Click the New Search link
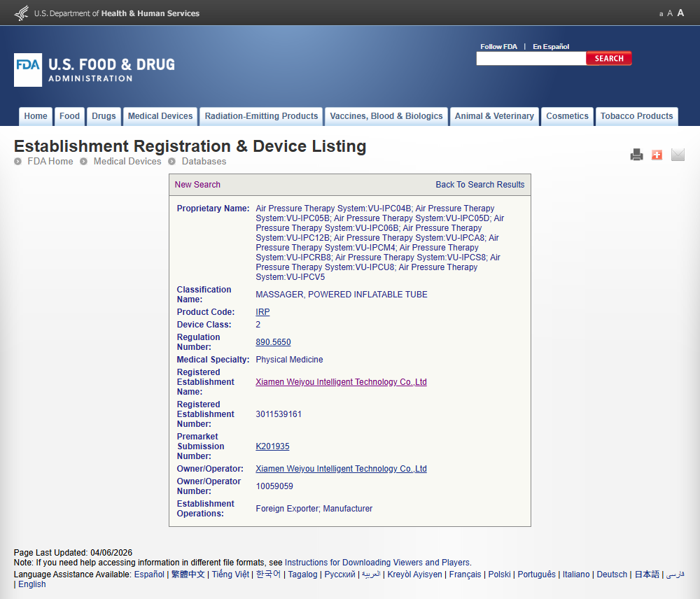700x599 pixels. tap(197, 184)
